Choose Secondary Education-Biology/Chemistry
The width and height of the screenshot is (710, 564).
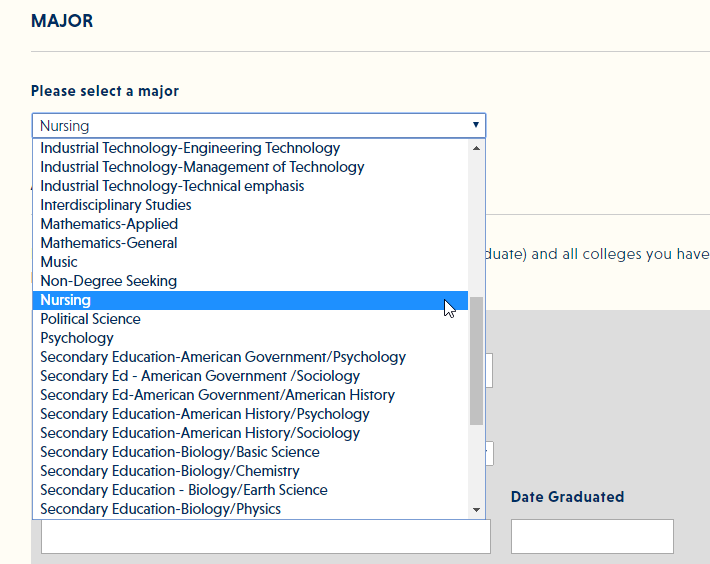pyautogui.click(x=170, y=471)
